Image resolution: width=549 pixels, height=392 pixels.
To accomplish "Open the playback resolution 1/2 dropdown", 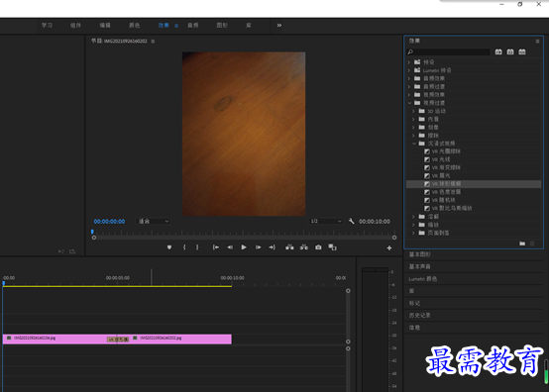I will click(x=326, y=221).
